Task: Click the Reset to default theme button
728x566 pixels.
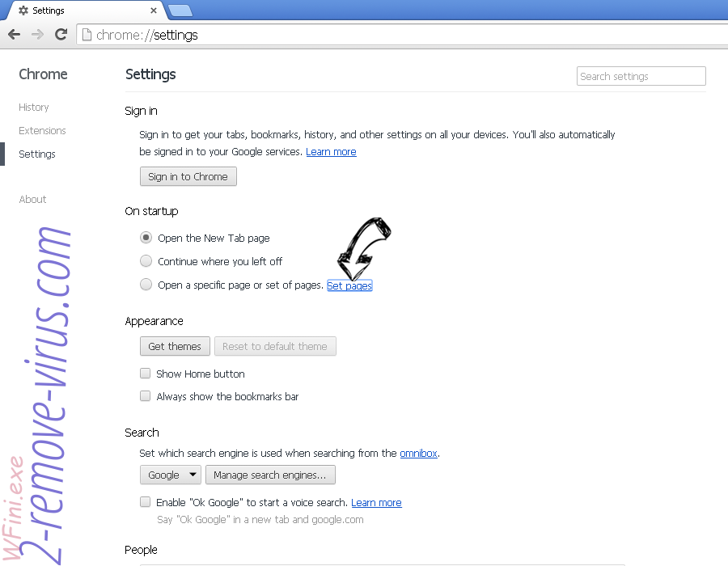Action: pos(275,346)
